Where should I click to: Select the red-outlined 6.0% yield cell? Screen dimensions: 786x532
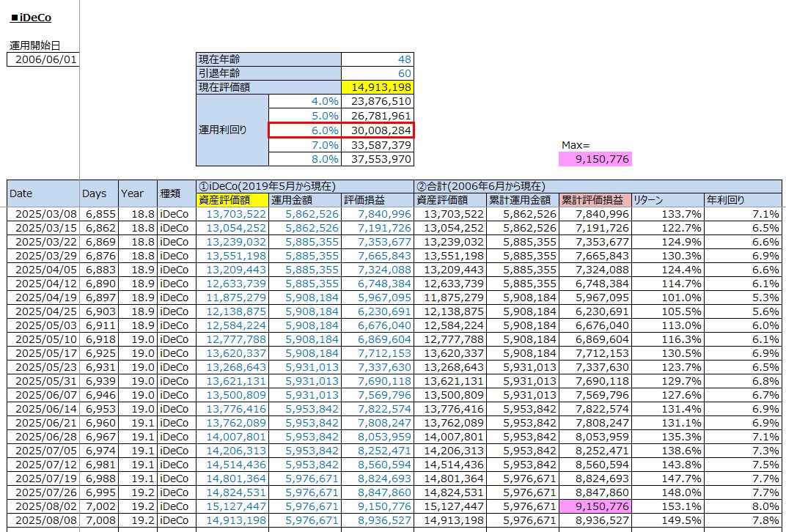pos(305,130)
